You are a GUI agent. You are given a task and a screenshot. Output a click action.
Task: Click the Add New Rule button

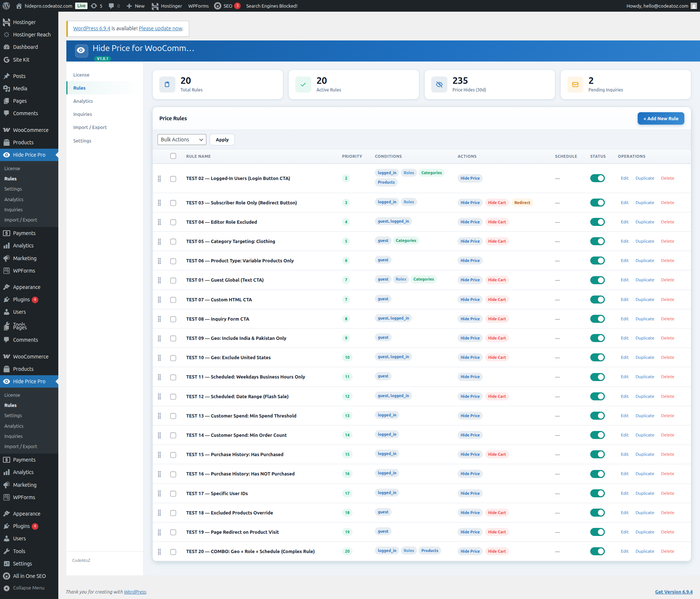click(661, 118)
